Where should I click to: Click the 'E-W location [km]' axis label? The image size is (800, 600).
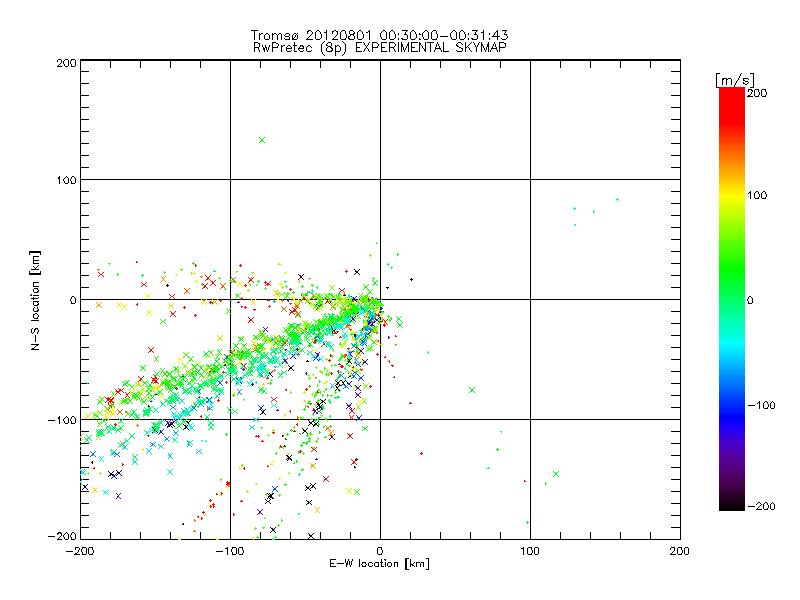(x=379, y=564)
